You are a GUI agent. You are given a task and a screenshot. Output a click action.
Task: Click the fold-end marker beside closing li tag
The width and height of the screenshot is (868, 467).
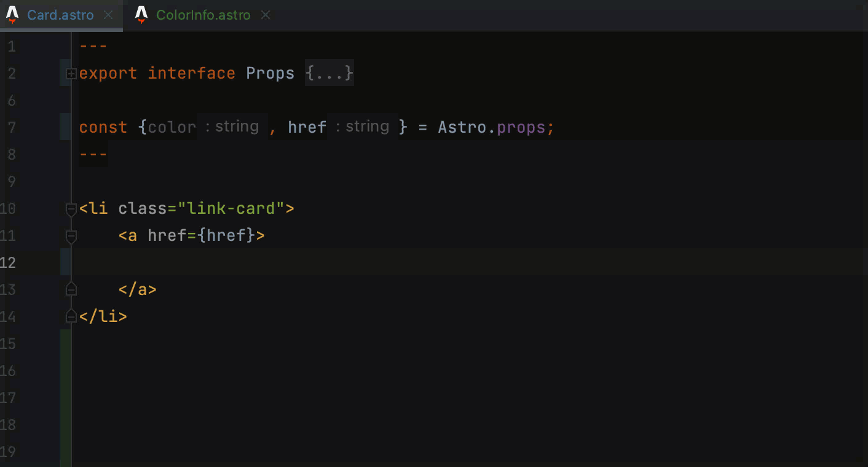coord(71,316)
